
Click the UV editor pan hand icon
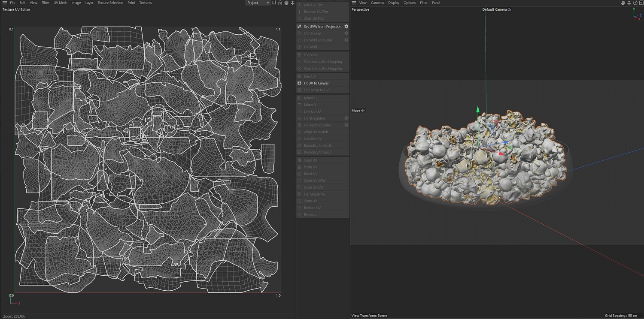(x=286, y=3)
